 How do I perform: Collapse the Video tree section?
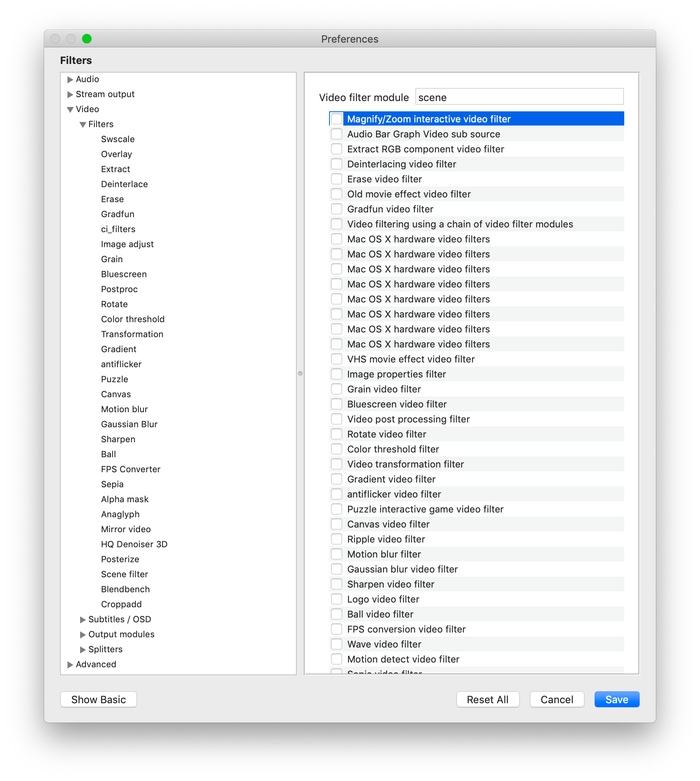70,109
